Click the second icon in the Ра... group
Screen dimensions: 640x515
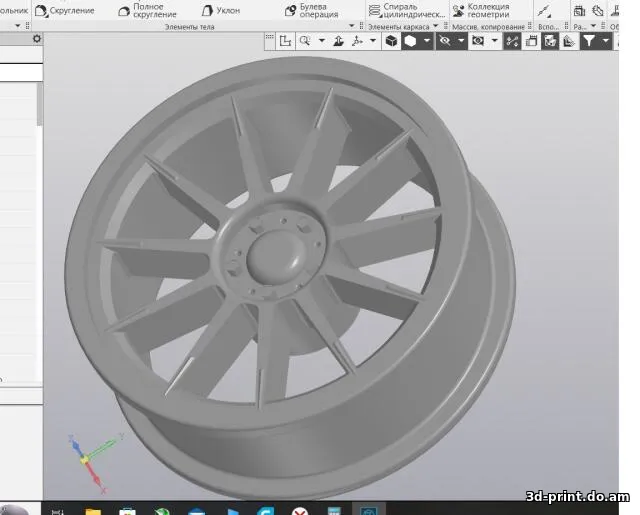click(598, 11)
